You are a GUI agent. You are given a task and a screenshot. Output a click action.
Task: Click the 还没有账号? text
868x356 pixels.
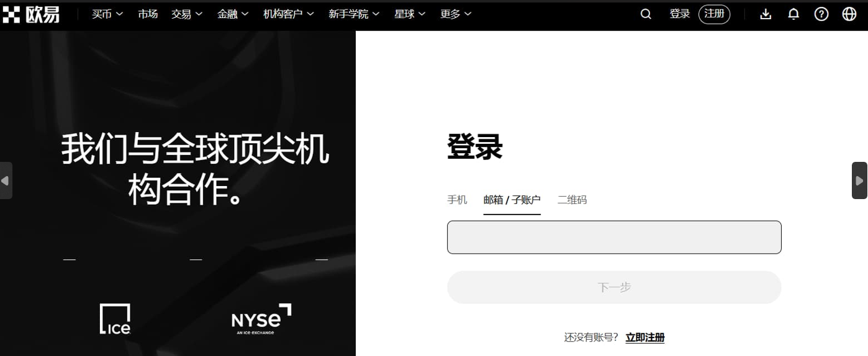pos(591,337)
